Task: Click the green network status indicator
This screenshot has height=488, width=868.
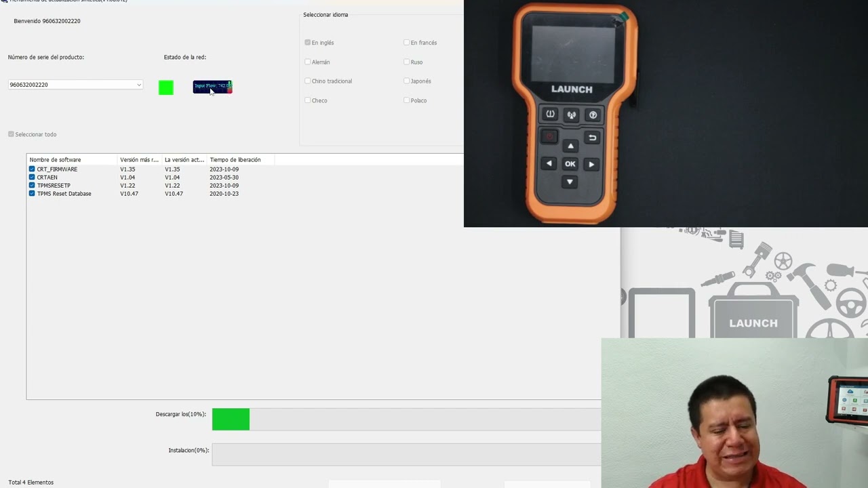Action: tap(166, 87)
